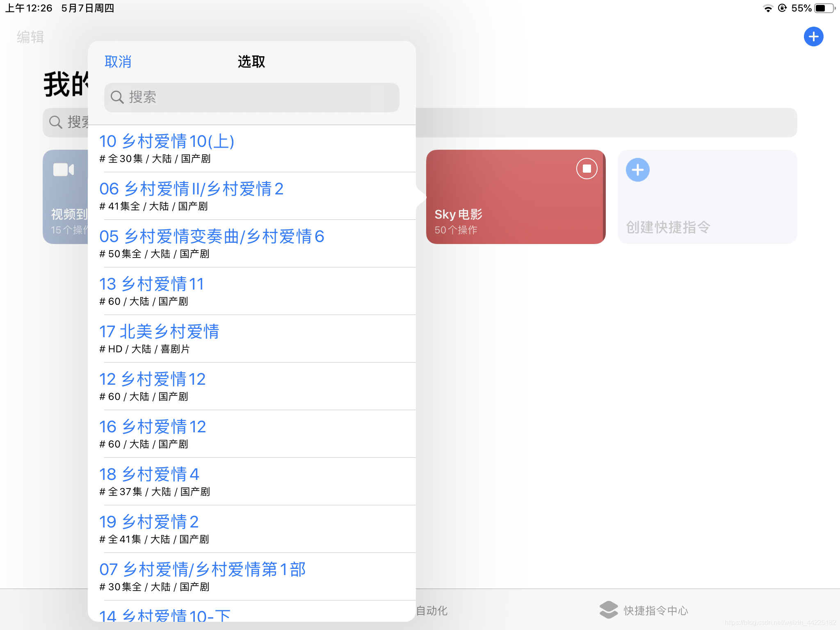Pick 07 乡村爱情/乡村爱情第1部
This screenshot has width=840, height=630.
(251, 577)
